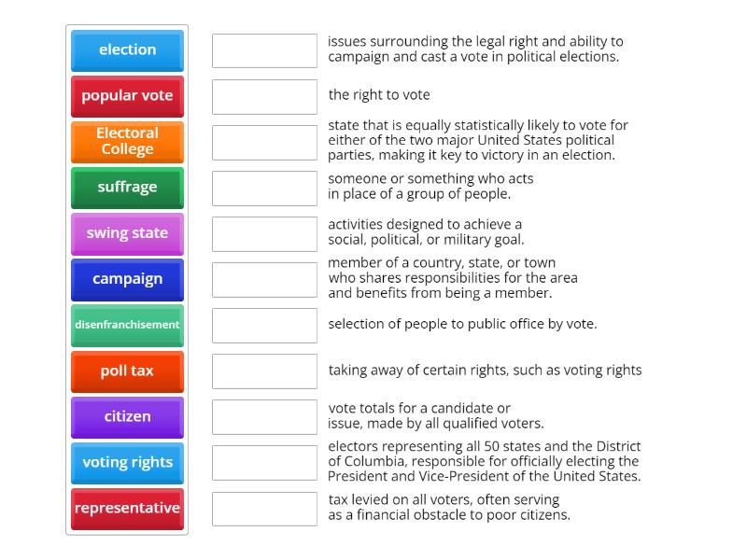Click the "representative" word tile

[127, 509]
